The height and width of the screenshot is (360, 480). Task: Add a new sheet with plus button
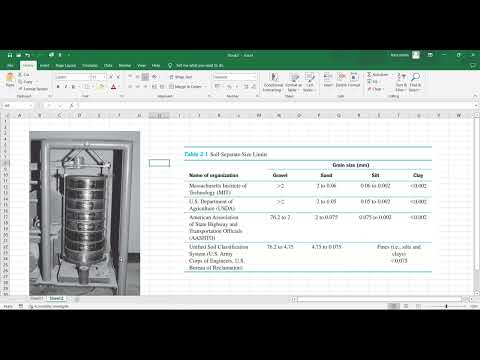click(76, 299)
